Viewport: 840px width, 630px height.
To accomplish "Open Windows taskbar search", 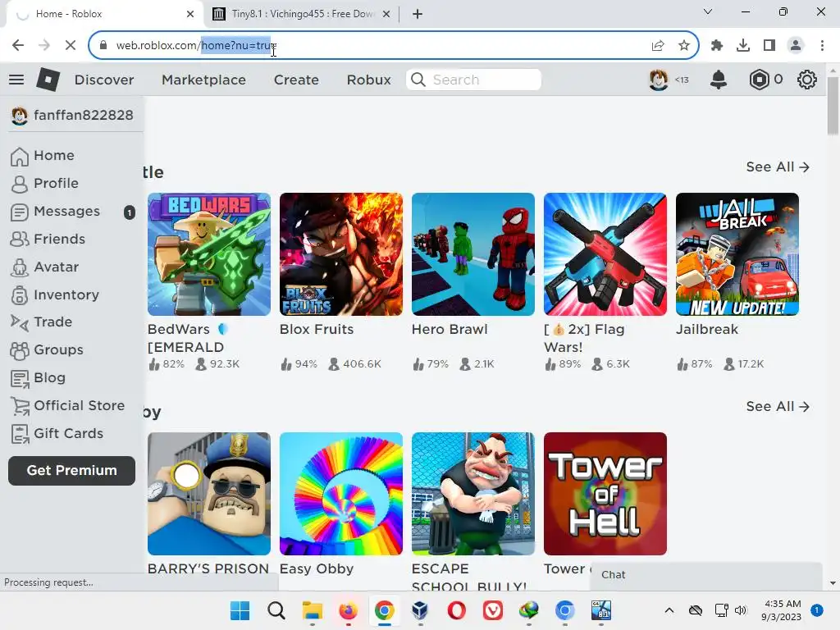I will [276, 610].
